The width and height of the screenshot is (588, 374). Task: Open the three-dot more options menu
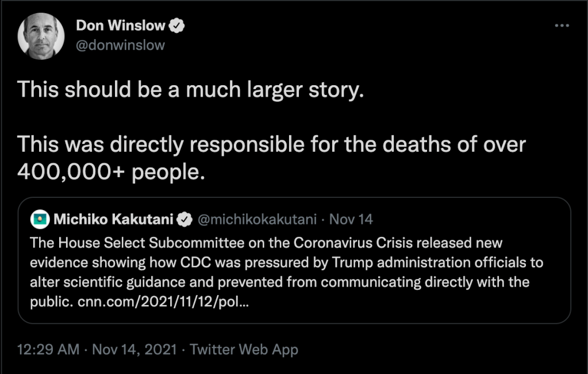point(562,26)
